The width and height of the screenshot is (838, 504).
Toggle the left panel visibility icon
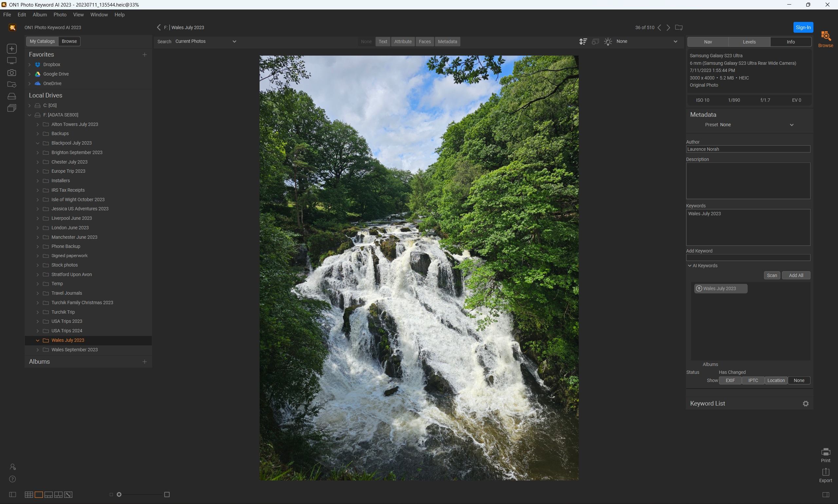point(12,495)
